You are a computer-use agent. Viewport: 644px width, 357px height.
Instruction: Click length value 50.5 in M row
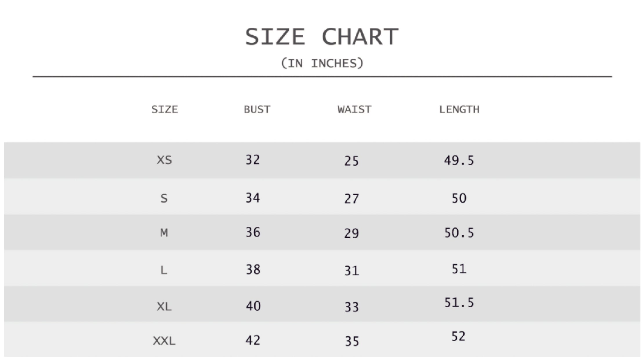click(459, 233)
